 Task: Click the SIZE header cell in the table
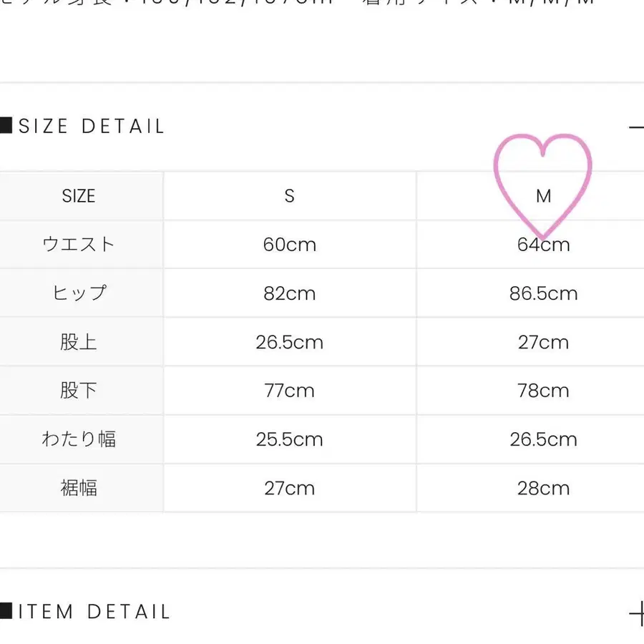[x=80, y=196]
